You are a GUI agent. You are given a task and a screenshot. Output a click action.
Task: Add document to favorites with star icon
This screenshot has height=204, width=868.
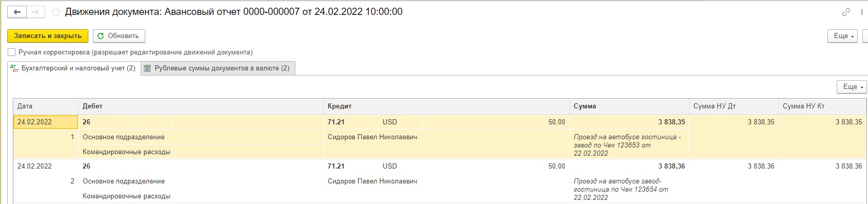click(55, 12)
